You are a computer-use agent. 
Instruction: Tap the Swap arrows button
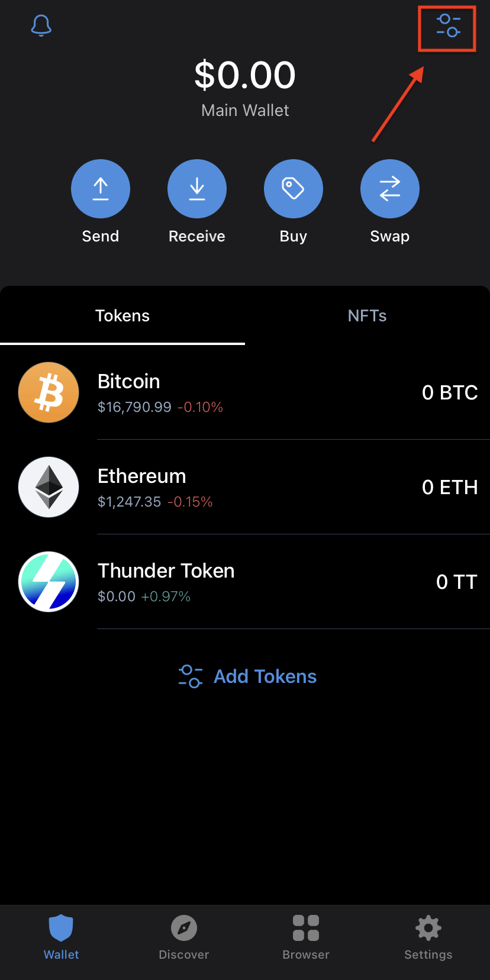click(390, 189)
